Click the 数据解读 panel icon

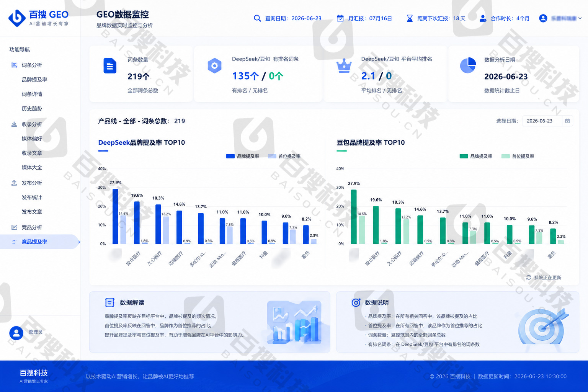[x=110, y=302]
